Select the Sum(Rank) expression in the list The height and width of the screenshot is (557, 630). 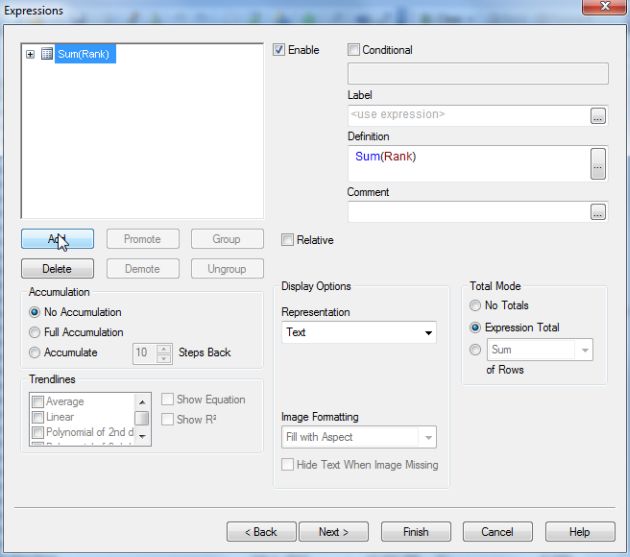coord(85,54)
